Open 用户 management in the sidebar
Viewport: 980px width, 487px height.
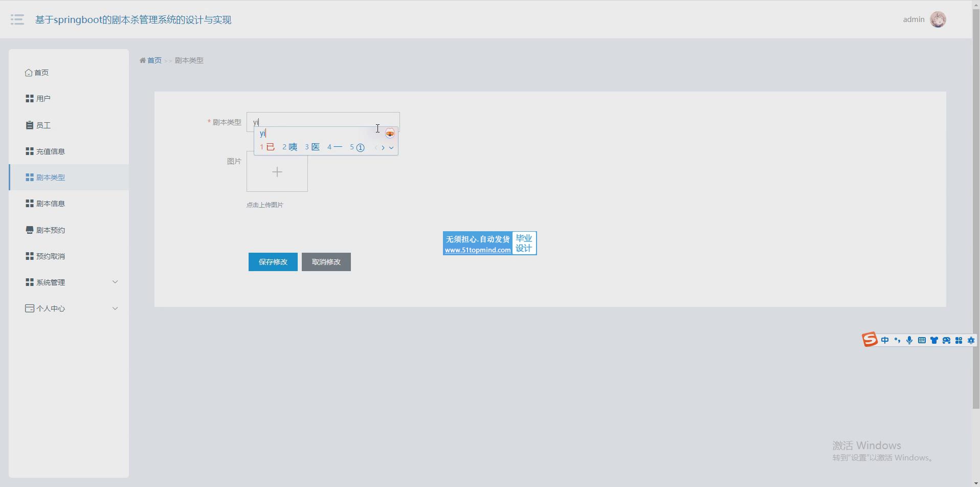(x=69, y=99)
